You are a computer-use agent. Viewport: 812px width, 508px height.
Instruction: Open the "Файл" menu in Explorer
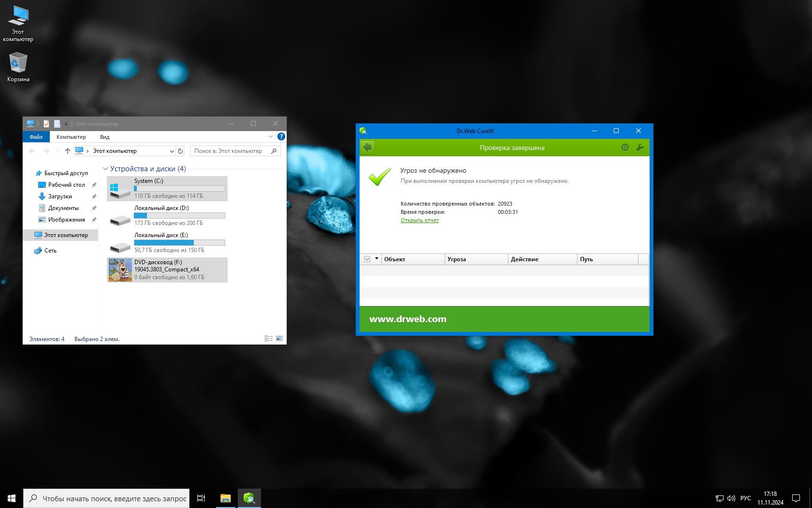pos(36,137)
